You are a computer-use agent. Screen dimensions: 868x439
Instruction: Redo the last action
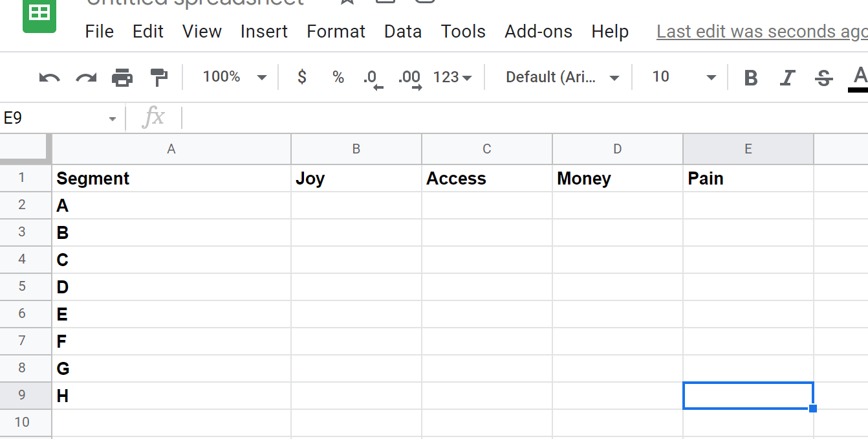coord(86,78)
